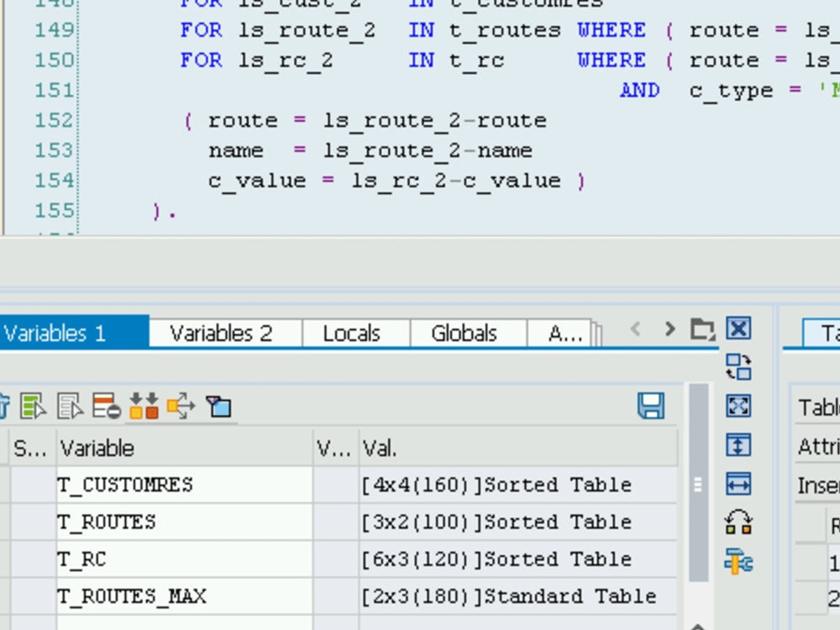Screen dimensions: 840x630
Task: Open the tool settings wrench icon
Action: pos(738,561)
